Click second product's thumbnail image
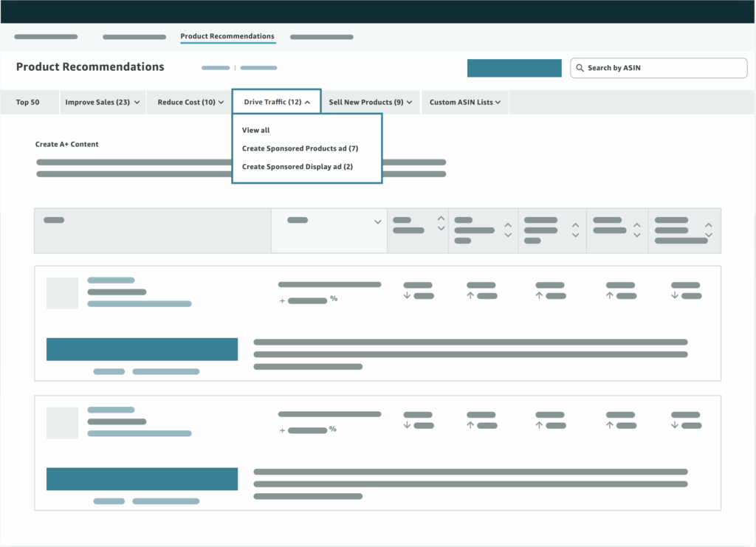 62,423
